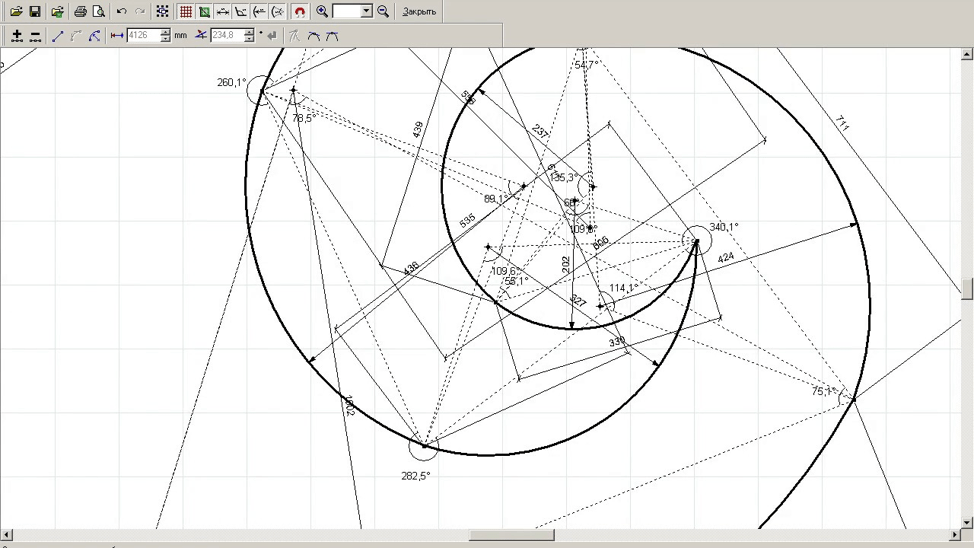Toggle the linear dimensions display button
Screen dimensions: 974x548
click(x=223, y=12)
